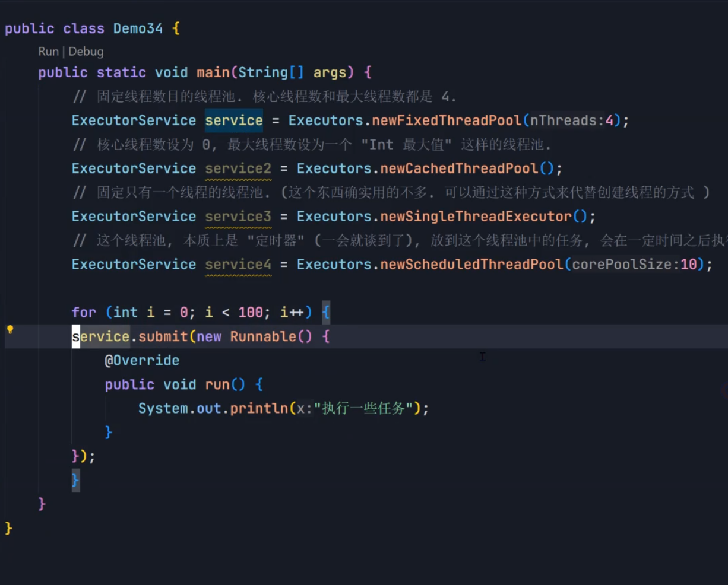728x585 pixels.
Task: Select the class name Demo34
Action: [x=137, y=28]
